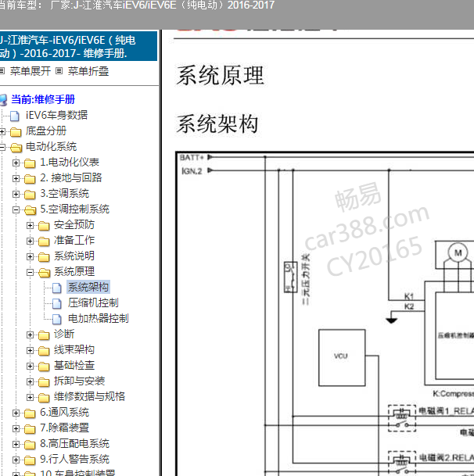
Task: Expand the 准备工作 node
Action: pos(30,241)
